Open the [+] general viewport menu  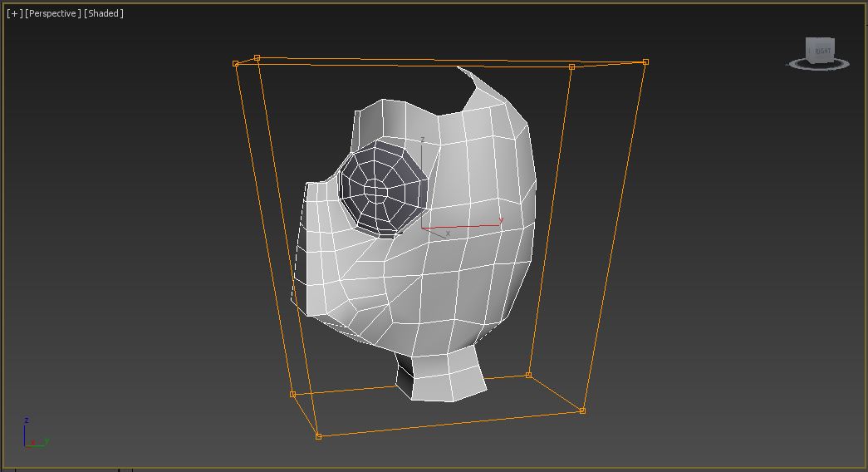(x=14, y=14)
